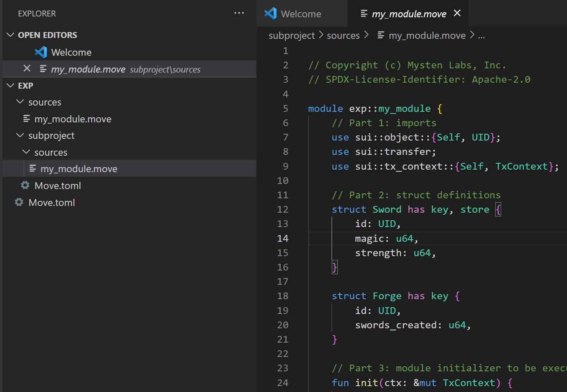Click the Move file icon beside my_module.move tab title
The height and width of the screenshot is (392, 567).
pos(364,13)
